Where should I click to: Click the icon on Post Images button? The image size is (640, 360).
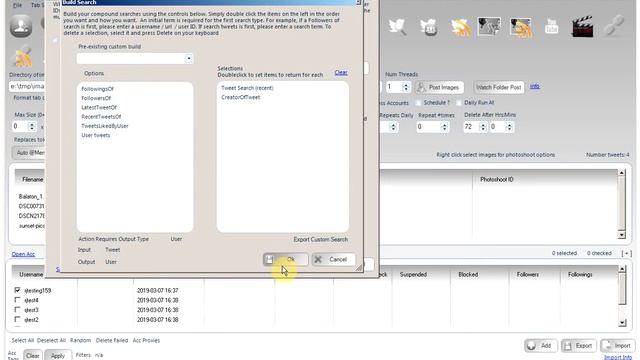click(421, 87)
